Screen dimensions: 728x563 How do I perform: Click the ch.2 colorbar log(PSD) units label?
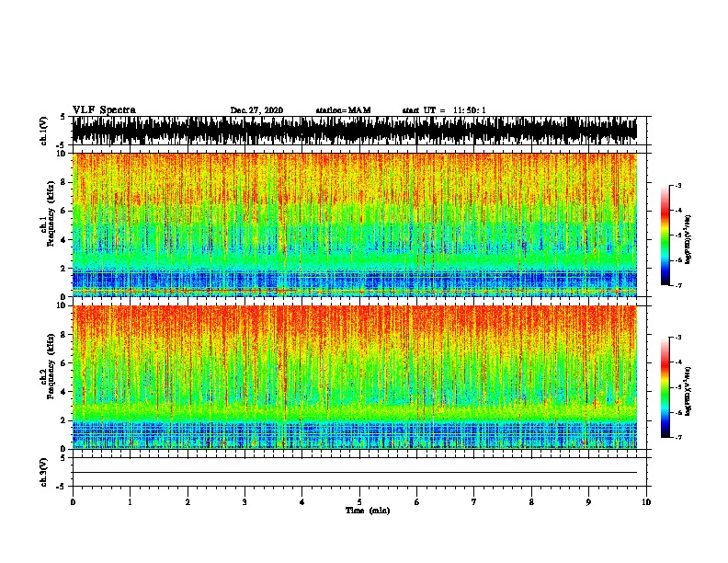tap(688, 392)
